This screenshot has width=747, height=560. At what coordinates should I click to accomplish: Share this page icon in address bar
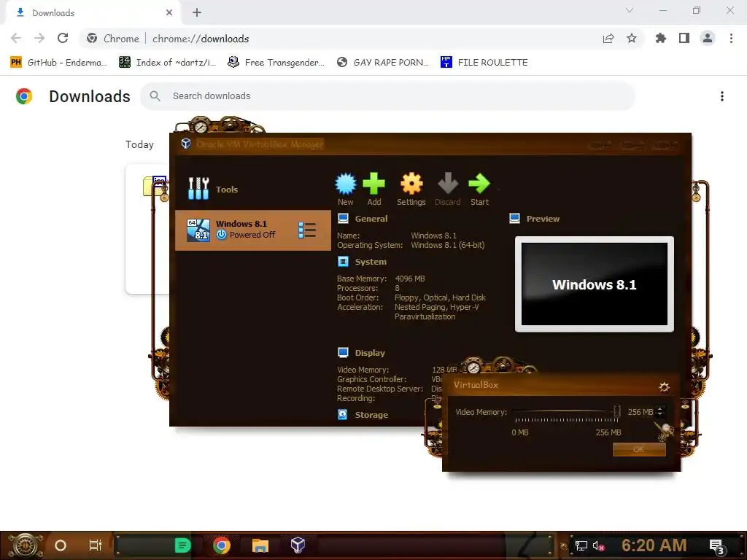608,38
